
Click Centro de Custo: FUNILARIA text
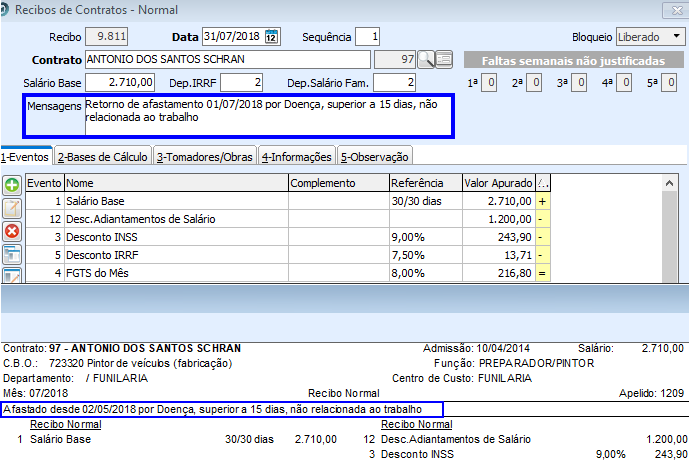pyautogui.click(x=462, y=378)
